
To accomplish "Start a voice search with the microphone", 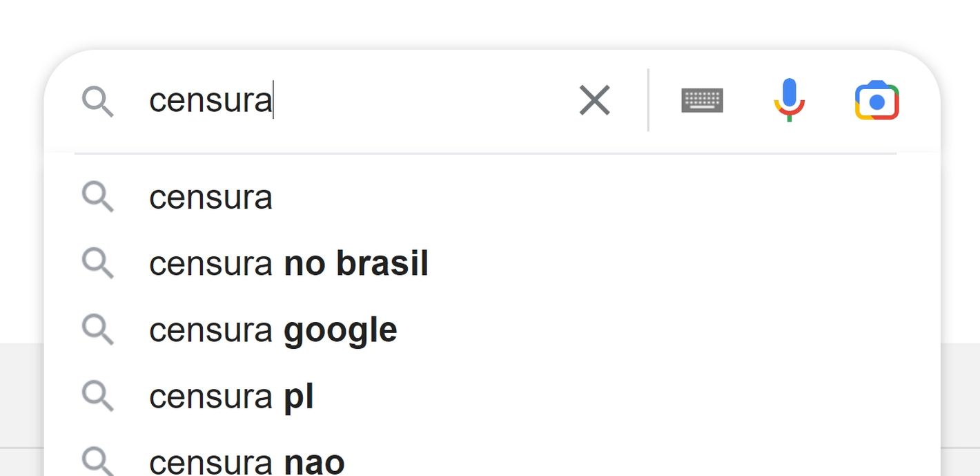I will 790,100.
